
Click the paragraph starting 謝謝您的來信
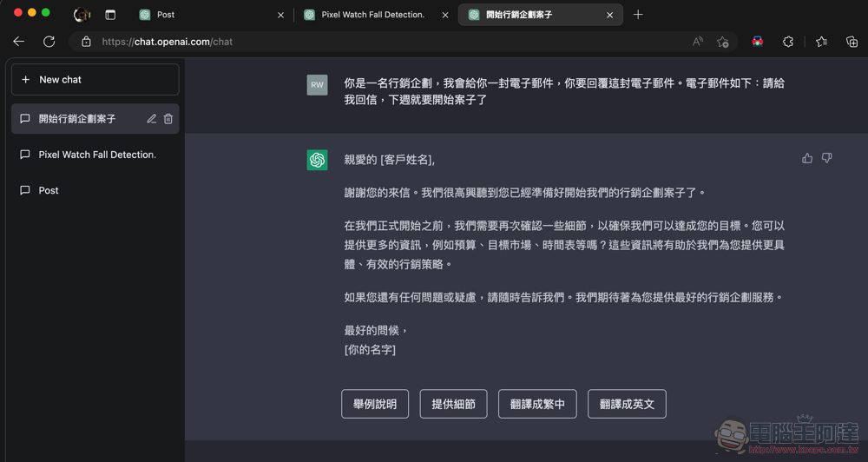click(525, 193)
